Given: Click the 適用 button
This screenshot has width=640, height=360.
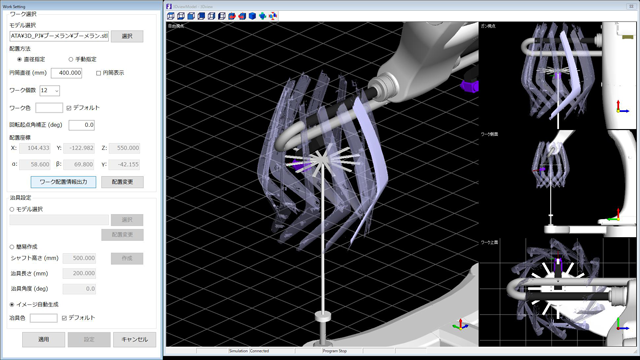Looking at the screenshot, I should click(43, 340).
